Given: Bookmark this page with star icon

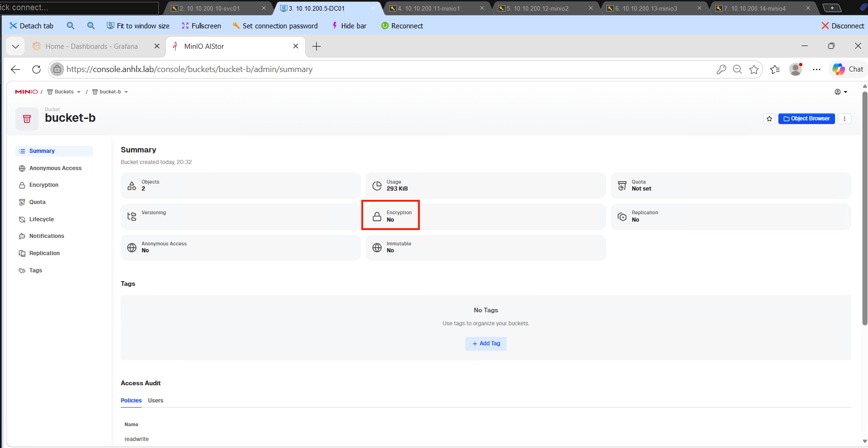Looking at the screenshot, I should 754,69.
